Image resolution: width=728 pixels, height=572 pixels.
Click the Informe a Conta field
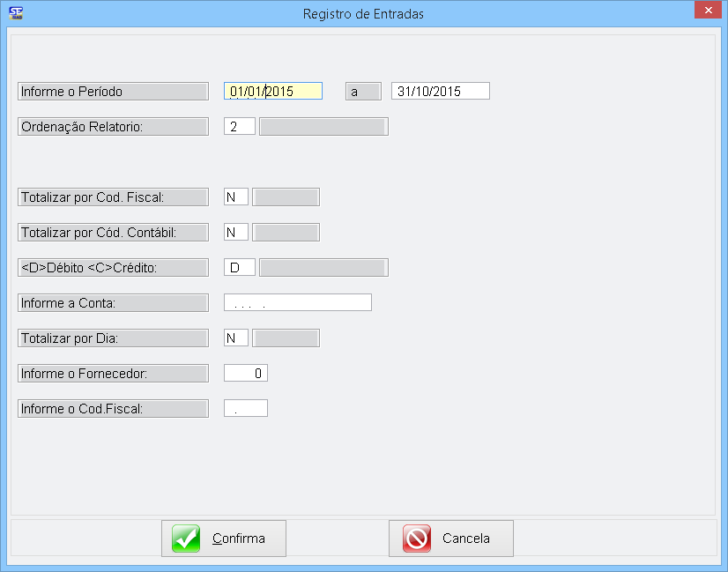(298, 303)
